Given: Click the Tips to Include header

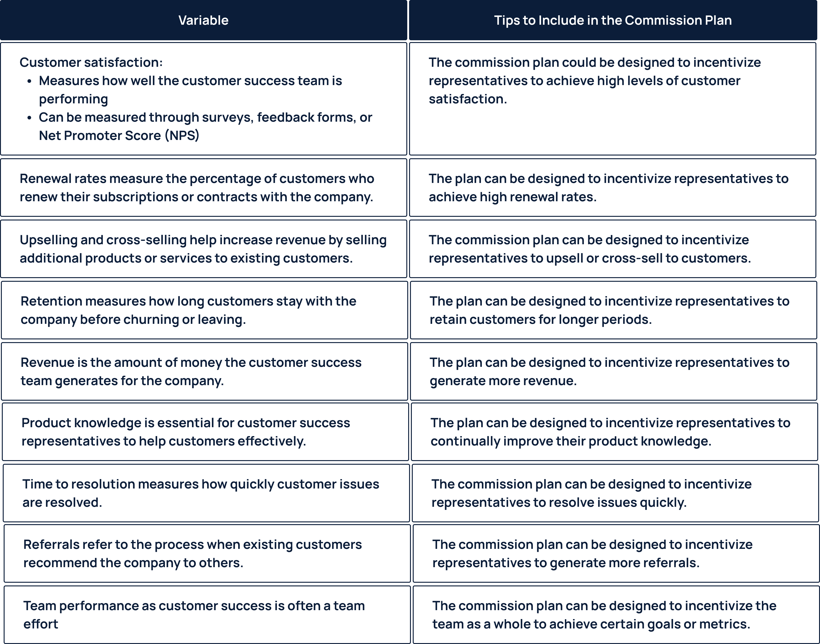Looking at the screenshot, I should click(613, 19).
